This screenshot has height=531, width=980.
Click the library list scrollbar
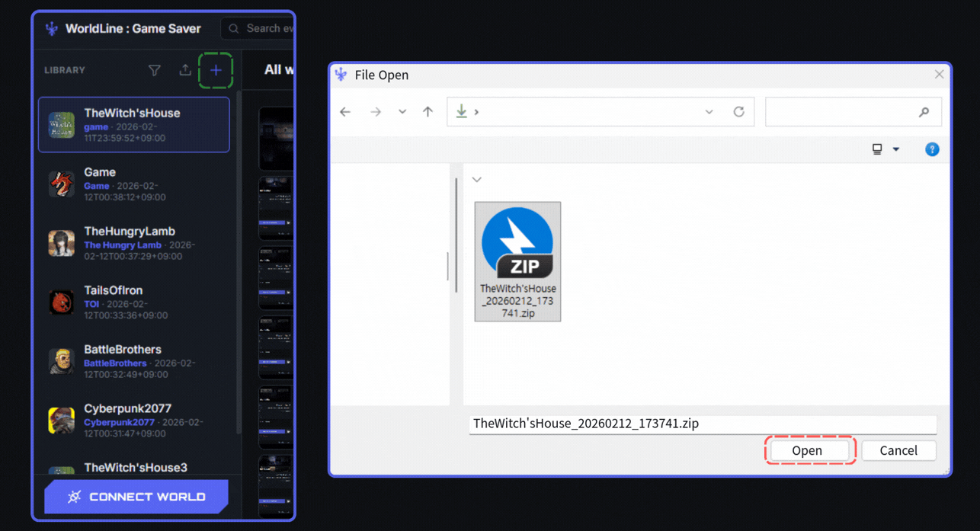click(x=239, y=263)
